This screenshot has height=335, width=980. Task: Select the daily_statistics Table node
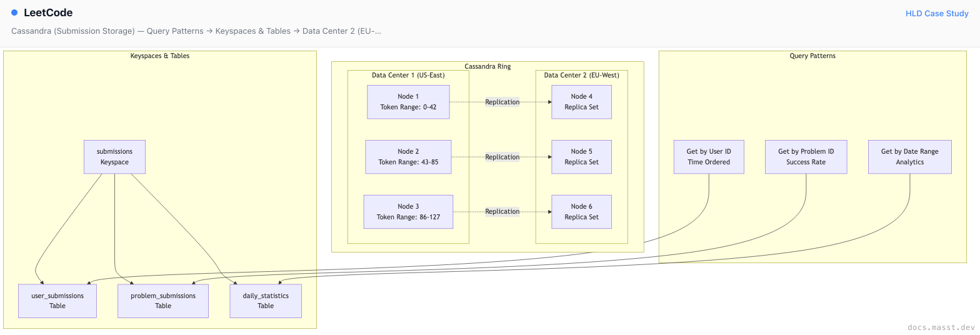pos(266,301)
